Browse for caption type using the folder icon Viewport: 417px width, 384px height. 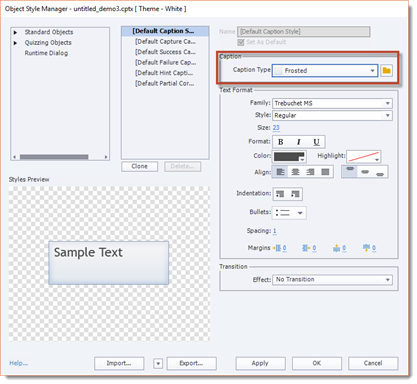click(386, 71)
